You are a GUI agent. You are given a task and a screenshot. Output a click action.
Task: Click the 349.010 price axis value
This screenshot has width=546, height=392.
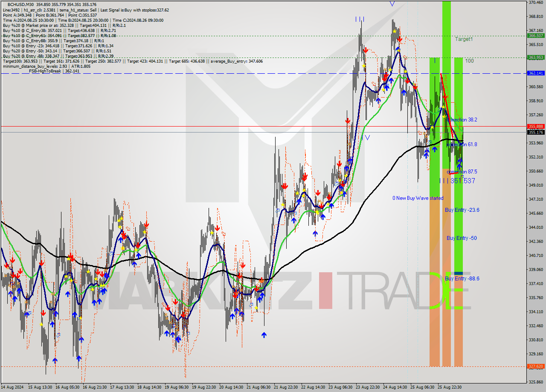click(536, 185)
